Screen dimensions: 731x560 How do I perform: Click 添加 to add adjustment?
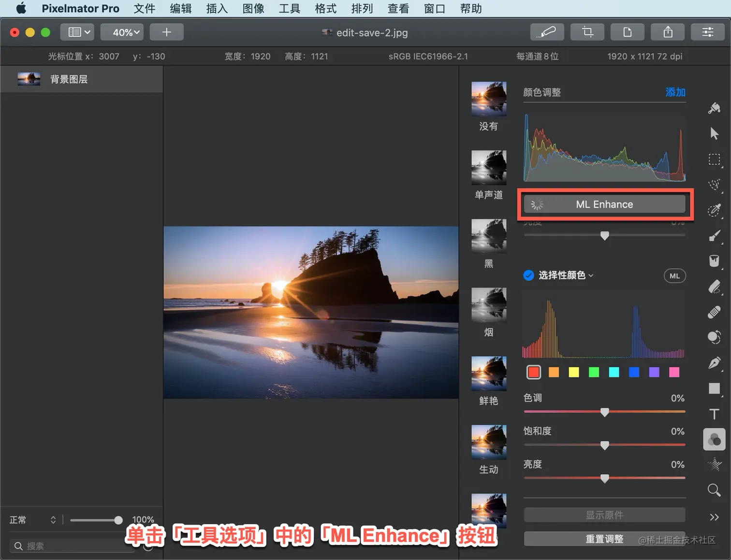tap(675, 92)
